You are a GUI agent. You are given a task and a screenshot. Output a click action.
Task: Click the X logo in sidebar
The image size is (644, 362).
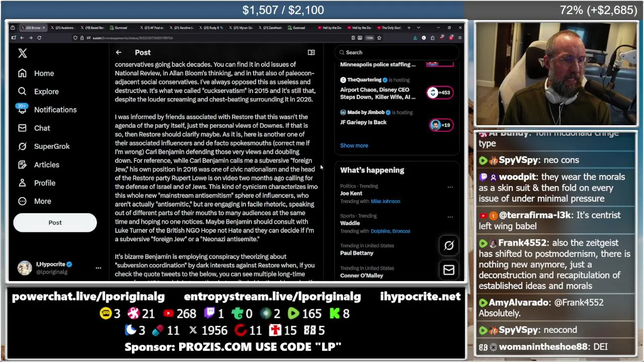(x=22, y=53)
